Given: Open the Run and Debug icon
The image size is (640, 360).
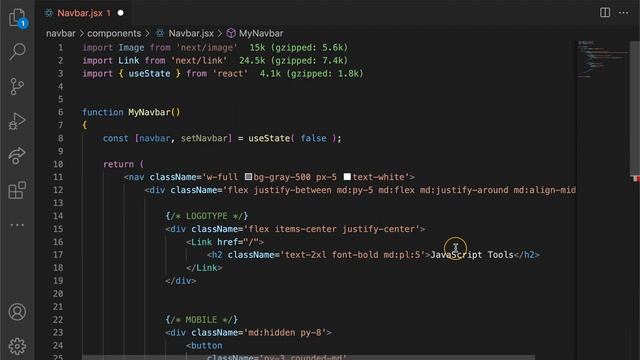Looking at the screenshot, I should click(x=17, y=121).
